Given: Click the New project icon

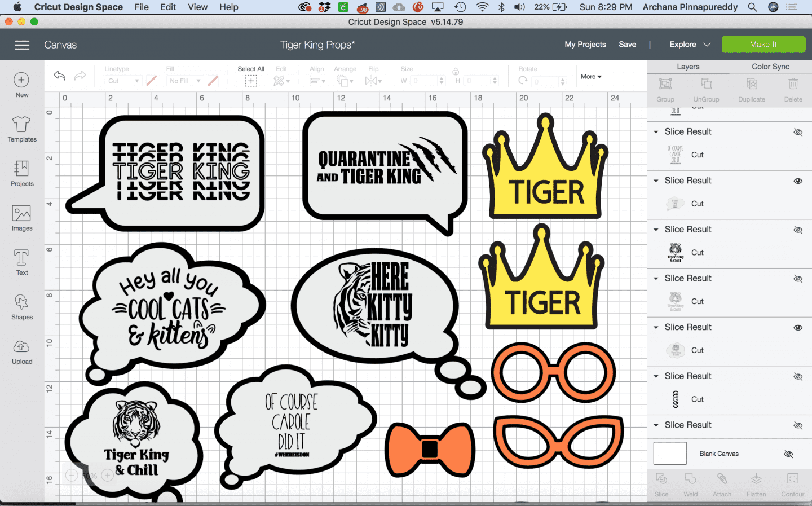Looking at the screenshot, I should click(x=21, y=80).
